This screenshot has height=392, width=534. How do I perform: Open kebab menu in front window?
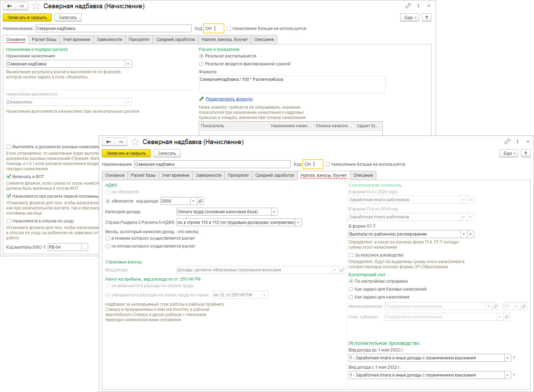(517, 142)
